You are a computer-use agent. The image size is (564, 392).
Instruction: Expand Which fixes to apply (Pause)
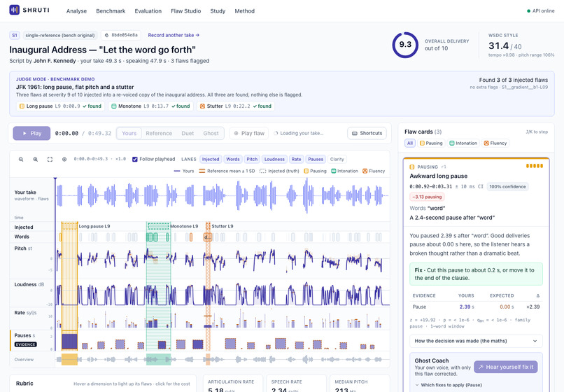(448, 385)
